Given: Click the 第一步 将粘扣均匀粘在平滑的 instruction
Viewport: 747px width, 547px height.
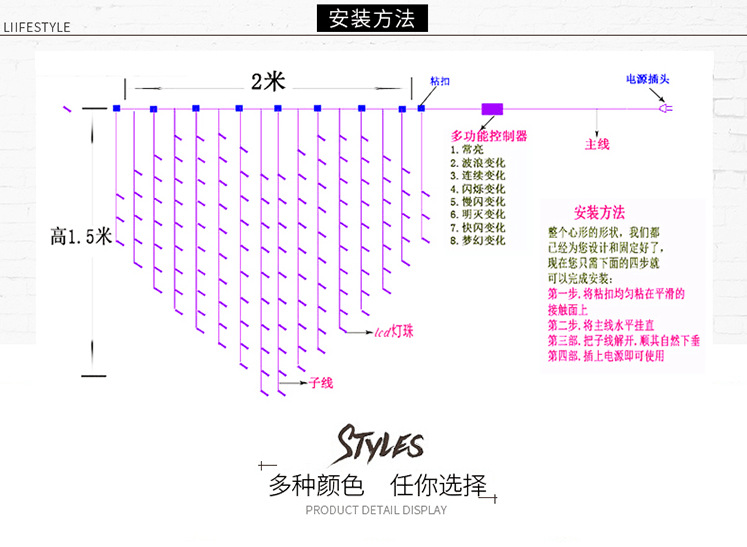Looking at the screenshot, I should (616, 294).
